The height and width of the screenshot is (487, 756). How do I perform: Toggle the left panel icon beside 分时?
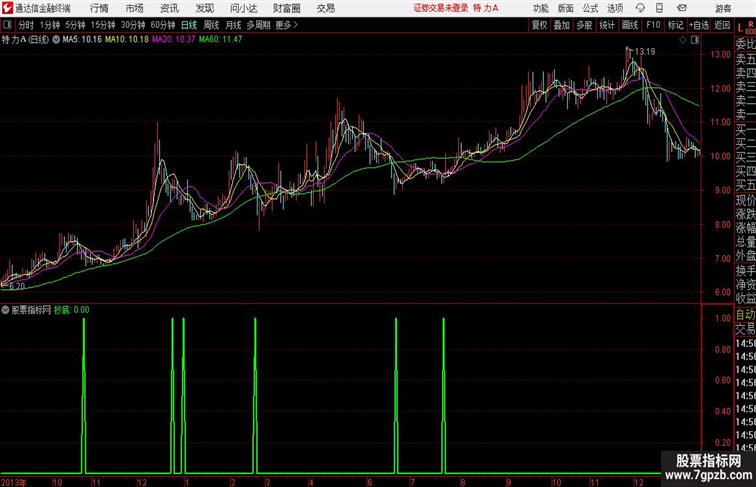[x=7, y=25]
